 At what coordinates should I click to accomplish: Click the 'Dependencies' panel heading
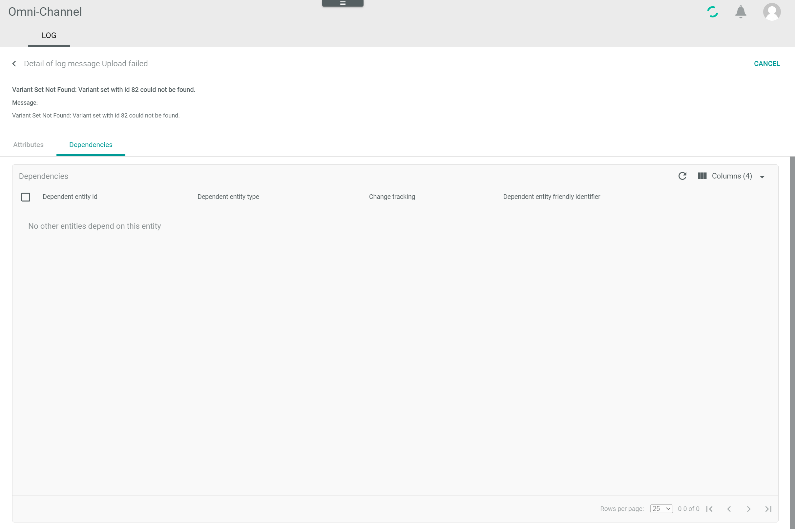(x=43, y=176)
